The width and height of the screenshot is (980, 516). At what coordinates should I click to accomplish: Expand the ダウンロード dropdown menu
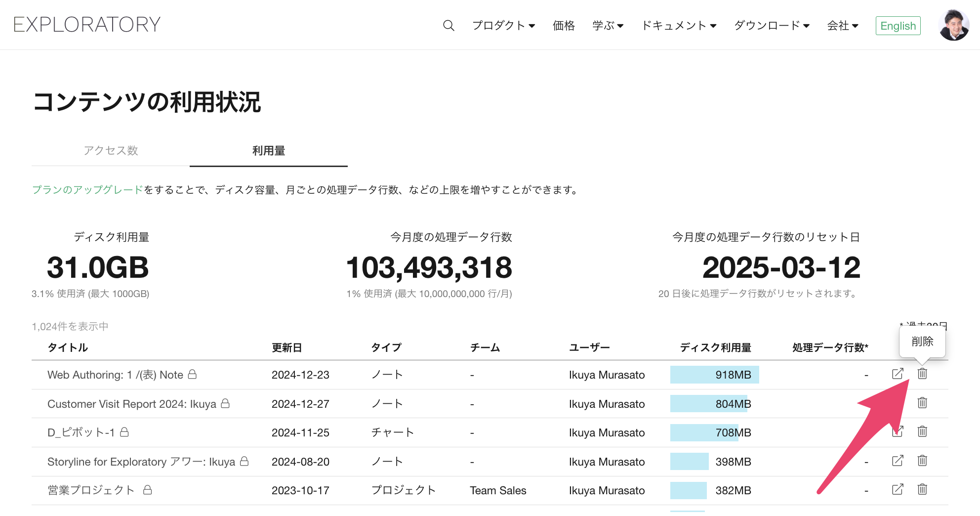772,26
